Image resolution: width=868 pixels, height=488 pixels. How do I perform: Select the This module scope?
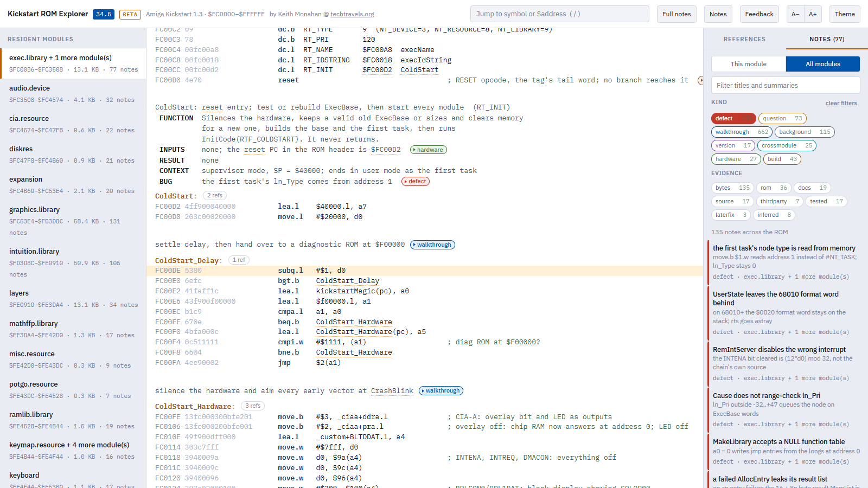pos(749,64)
